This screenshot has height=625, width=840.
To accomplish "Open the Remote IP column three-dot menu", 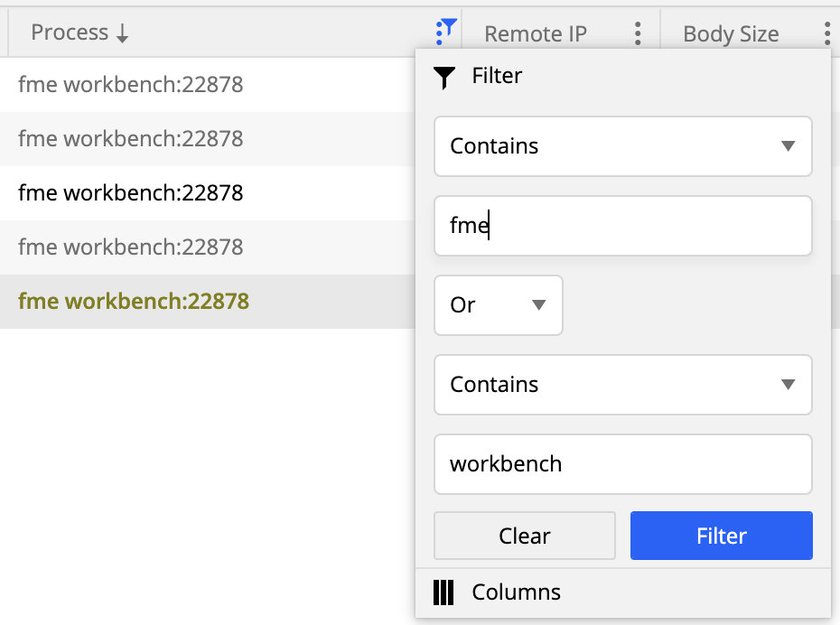I will [637, 32].
